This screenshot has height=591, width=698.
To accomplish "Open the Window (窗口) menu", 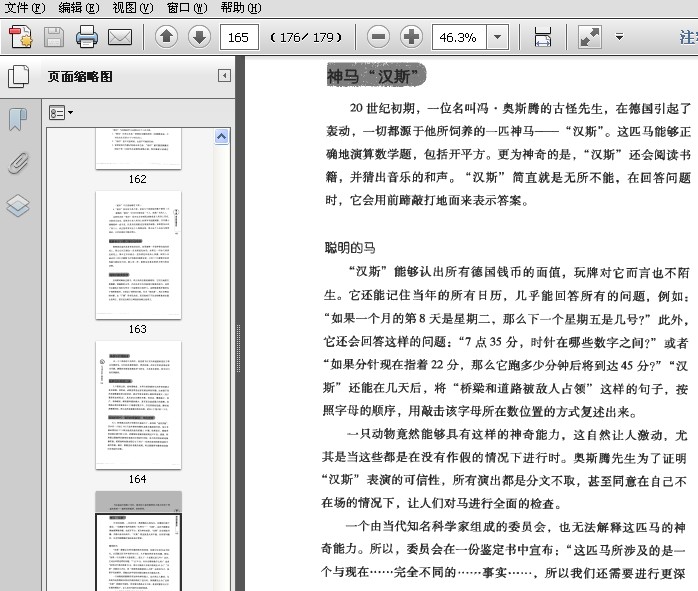I will (187, 8).
